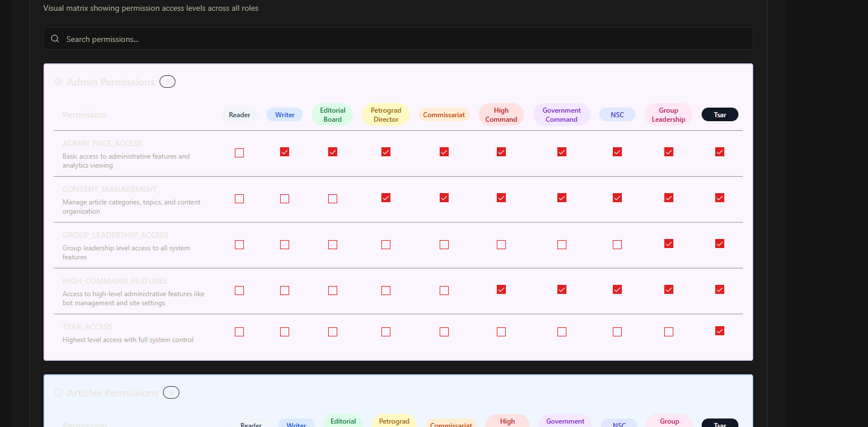Click the Articles Permissions section heading
The width and height of the screenshot is (868, 427).
point(113,393)
